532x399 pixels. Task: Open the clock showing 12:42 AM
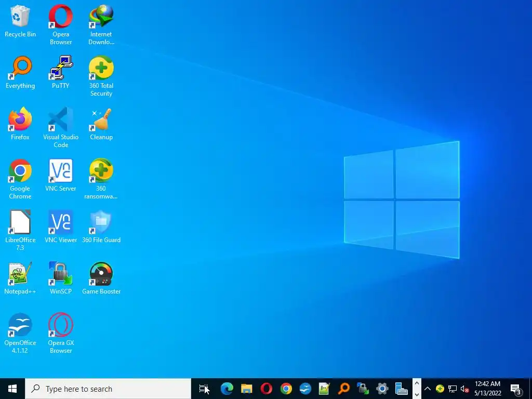[487, 389]
